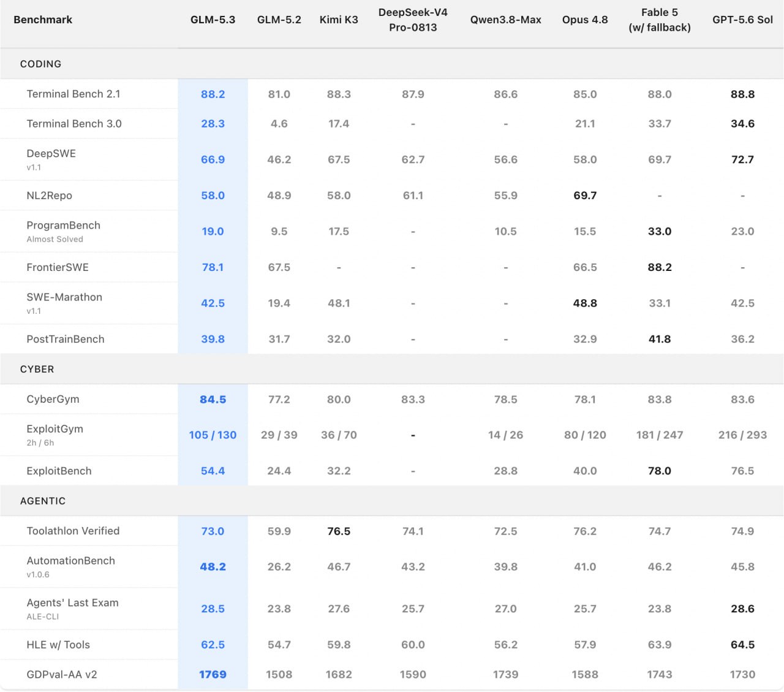The width and height of the screenshot is (784, 692).
Task: Click GLM-5.3's GDPval-AA v2 score 1769
Action: [x=213, y=675]
